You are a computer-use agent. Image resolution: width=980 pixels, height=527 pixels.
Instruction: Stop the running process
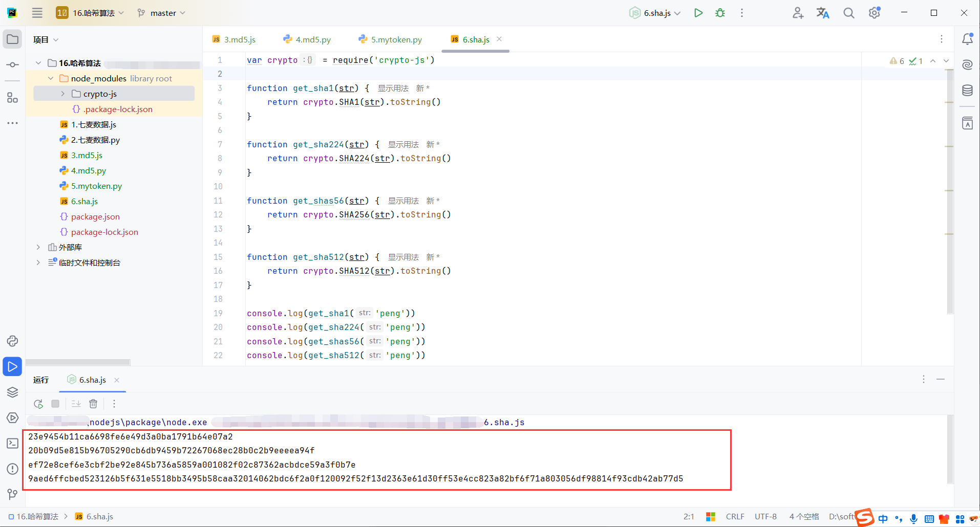click(55, 404)
